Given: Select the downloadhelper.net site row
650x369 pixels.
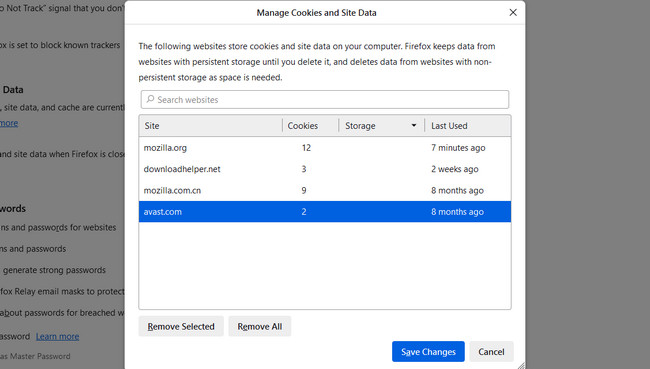Looking at the screenshot, I should click(x=325, y=169).
